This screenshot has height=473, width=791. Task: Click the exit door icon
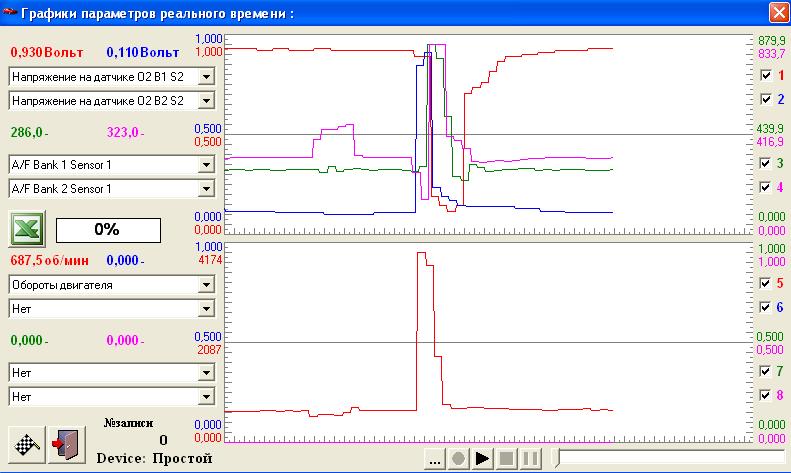coord(65,443)
